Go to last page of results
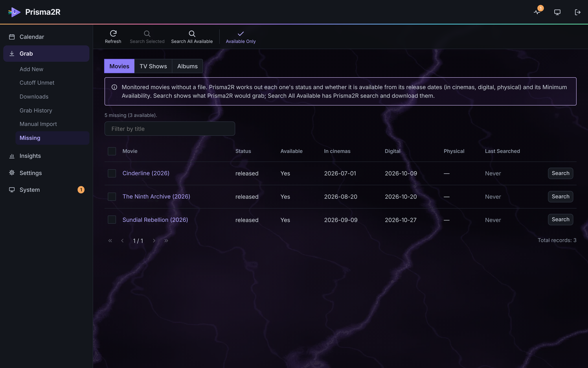 166,241
